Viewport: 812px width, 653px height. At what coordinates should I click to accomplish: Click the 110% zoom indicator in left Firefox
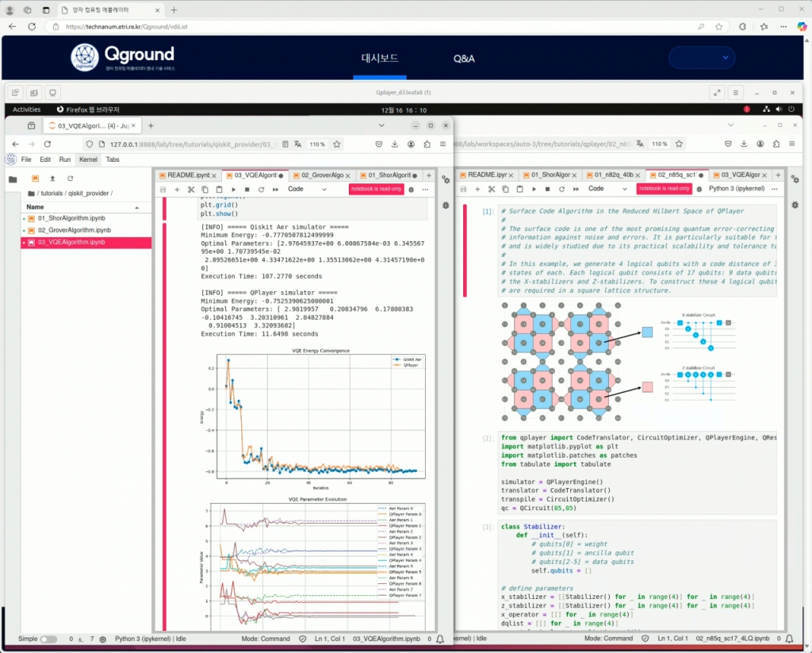point(317,144)
